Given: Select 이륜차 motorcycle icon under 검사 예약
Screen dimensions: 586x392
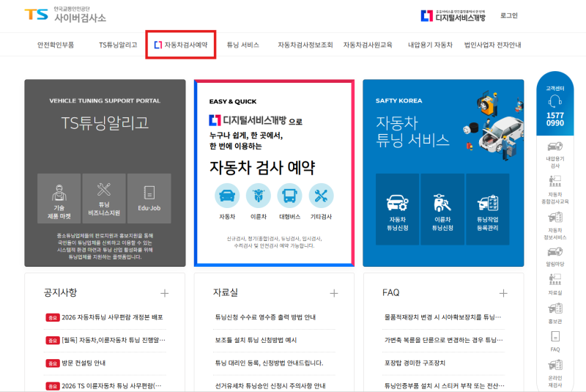Looking at the screenshot, I should [259, 196].
